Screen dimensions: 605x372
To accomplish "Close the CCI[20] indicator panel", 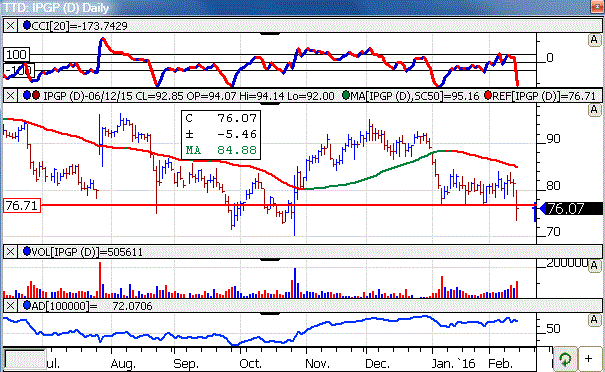I will click(x=10, y=26).
